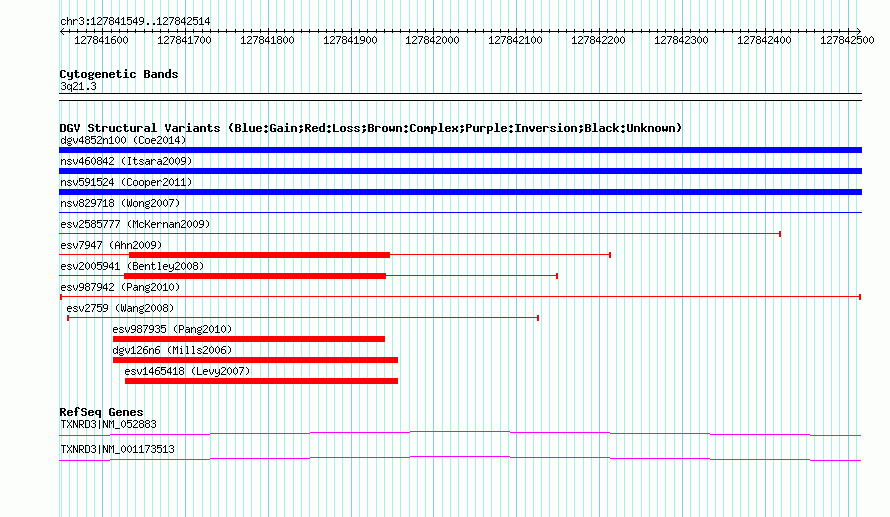Open variant esv987935 (Pang2010) label

click(172, 329)
